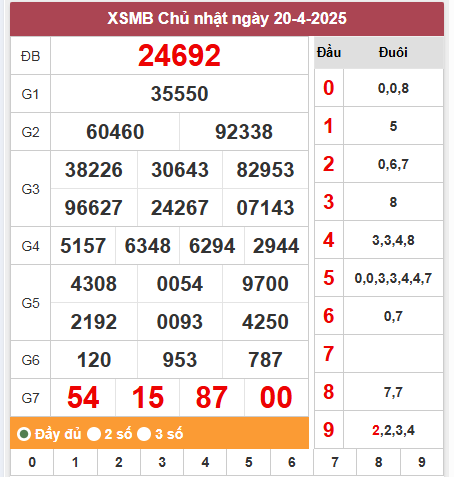The image size is (454, 477).
Task: Click digit 2 in bottom number row
Action: (x=119, y=462)
